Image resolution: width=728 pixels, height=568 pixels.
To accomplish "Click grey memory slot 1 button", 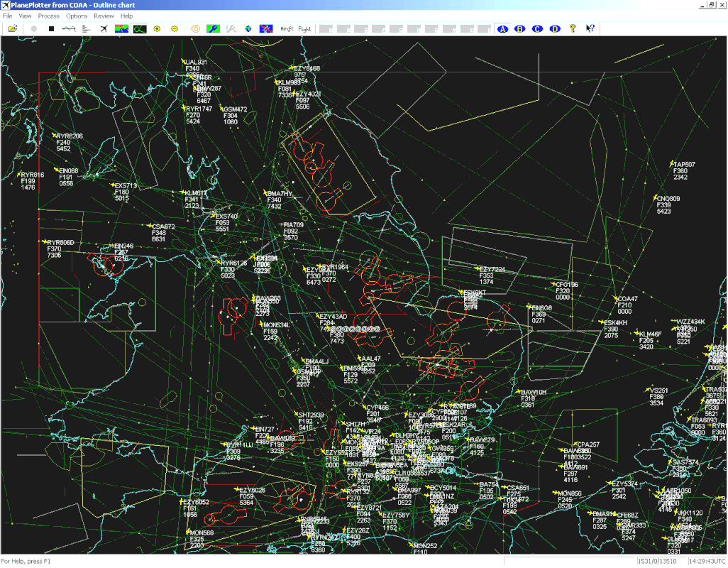I will coord(326,29).
